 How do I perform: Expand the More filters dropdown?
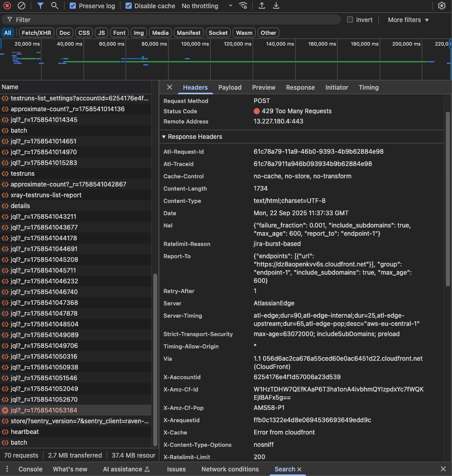point(408,19)
